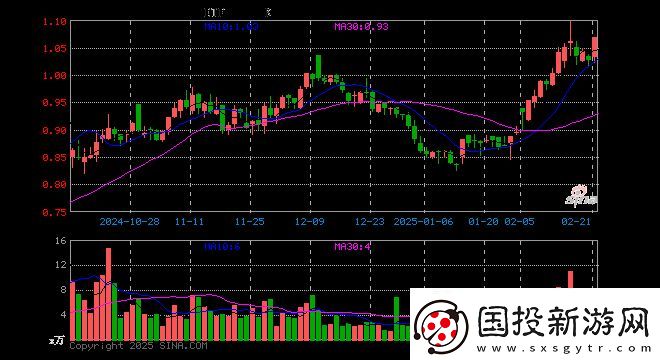Viewport: 660px width, 360px height.
Task: Click the 11-25 date label
Action: [x=250, y=221]
